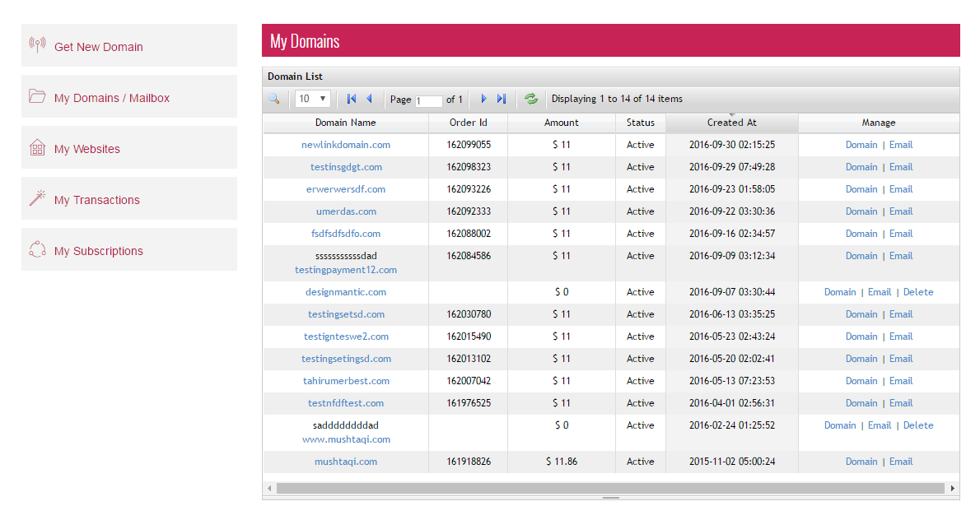Image resolution: width=980 pixels, height=520 pixels.
Task: Click the folder icon beside My Domains / Mailbox
Action: pyautogui.click(x=37, y=96)
